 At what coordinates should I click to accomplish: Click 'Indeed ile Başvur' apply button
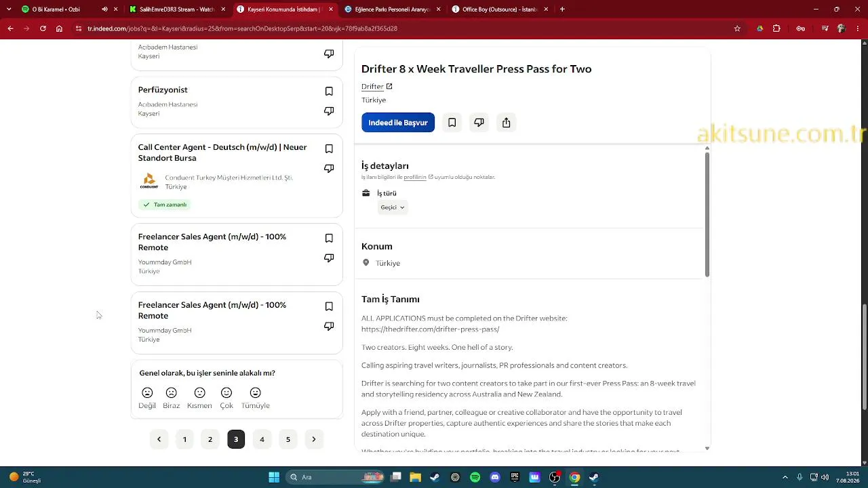(398, 123)
